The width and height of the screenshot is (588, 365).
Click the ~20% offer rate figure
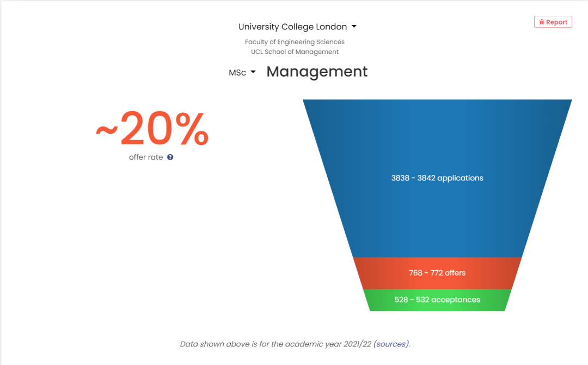tap(152, 128)
